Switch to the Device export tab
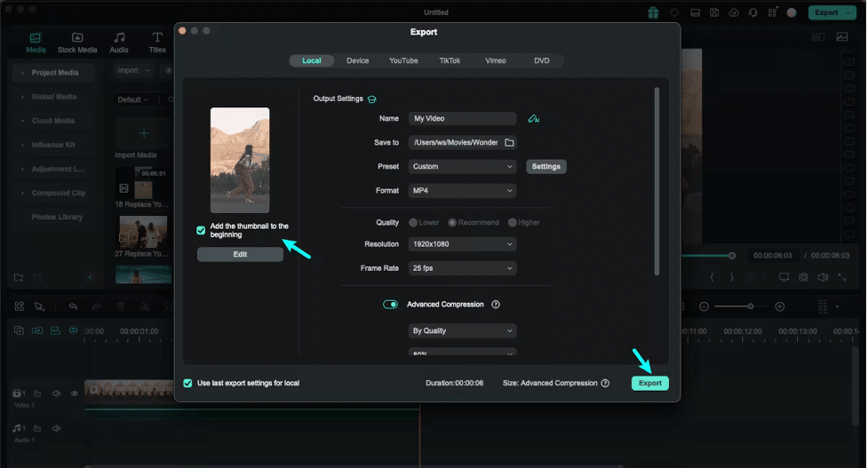Viewport: 868px width, 468px height. (x=358, y=60)
